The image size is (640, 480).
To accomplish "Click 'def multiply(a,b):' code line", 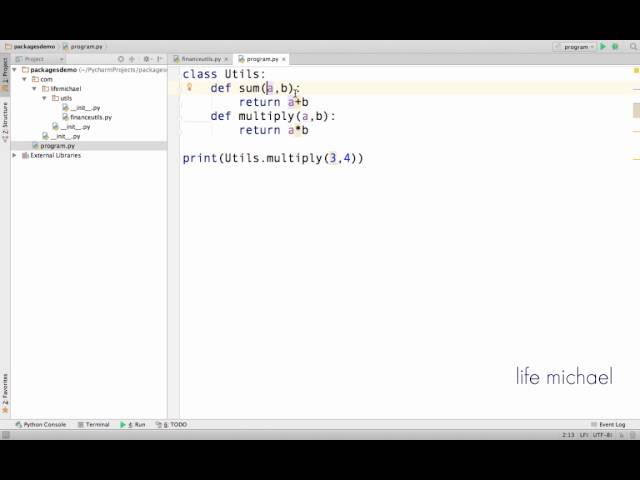I will pyautogui.click(x=273, y=116).
